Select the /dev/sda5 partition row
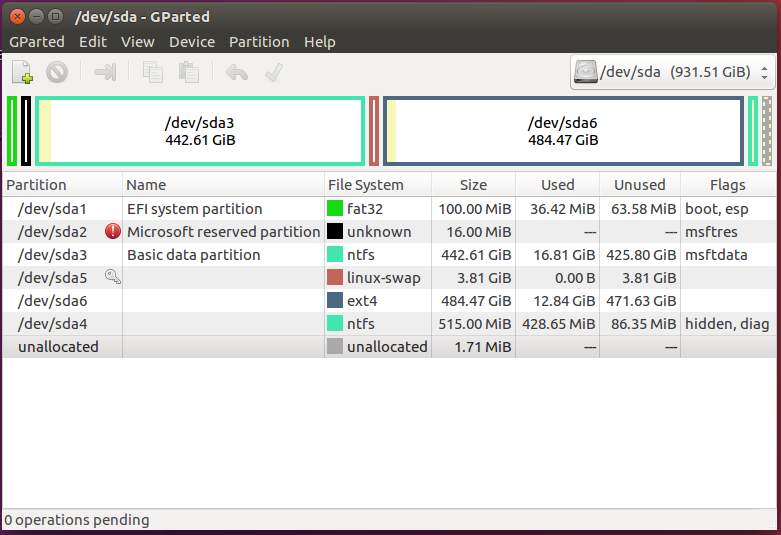The image size is (781, 535). click(390, 277)
